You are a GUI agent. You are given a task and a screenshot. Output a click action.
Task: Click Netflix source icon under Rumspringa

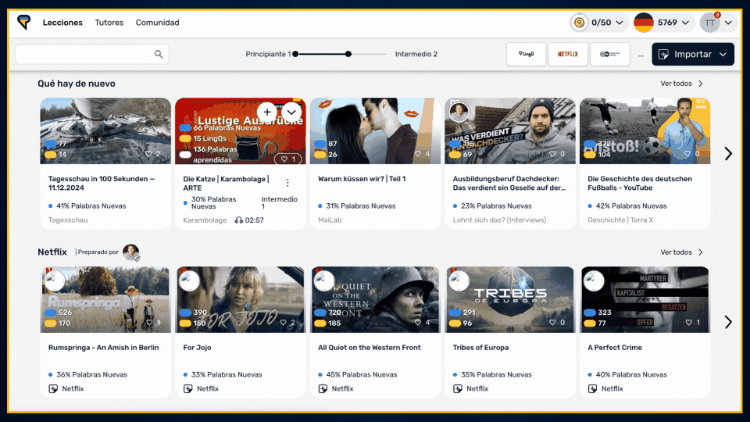(x=53, y=389)
